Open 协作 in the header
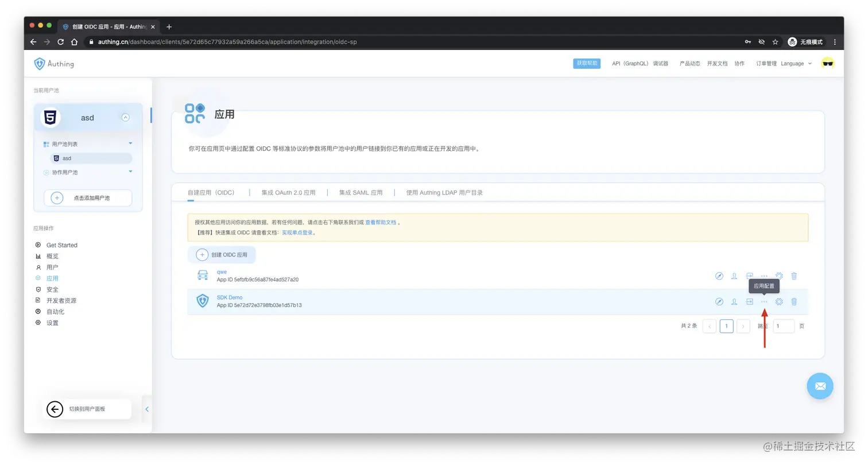The height and width of the screenshot is (465, 868). point(739,64)
